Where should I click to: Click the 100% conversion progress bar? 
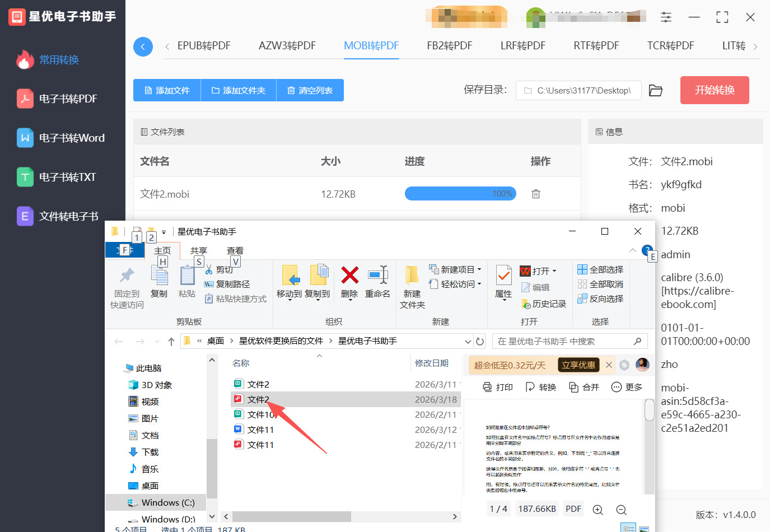(x=460, y=193)
